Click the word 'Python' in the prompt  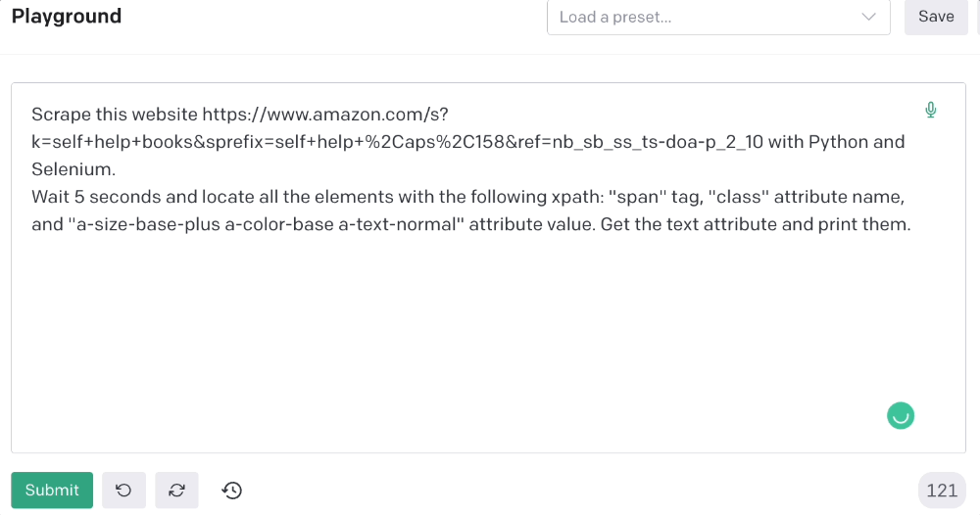[x=838, y=142]
